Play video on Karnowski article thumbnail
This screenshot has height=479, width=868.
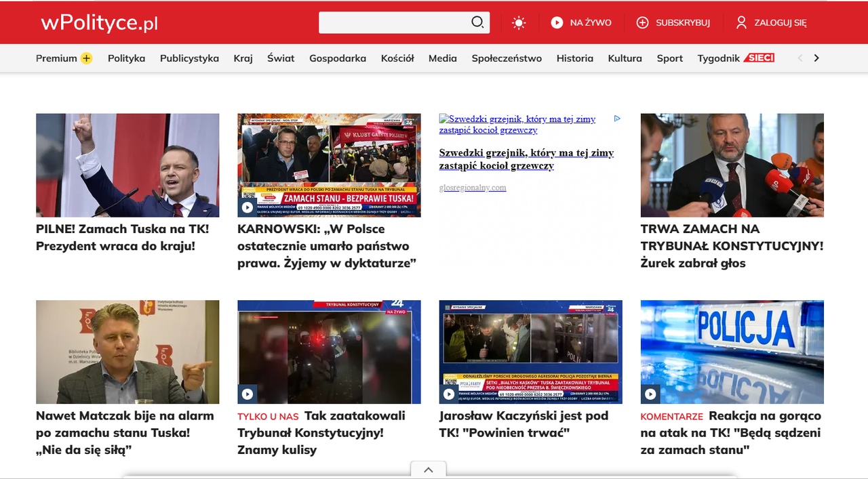(x=247, y=207)
